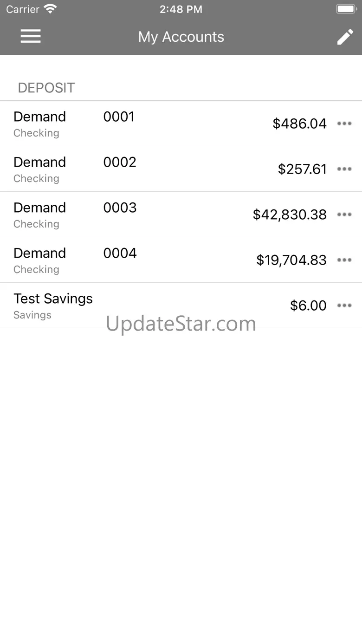The height and width of the screenshot is (644, 362).
Task: Open more options for Demand 0002
Action: [x=344, y=169]
